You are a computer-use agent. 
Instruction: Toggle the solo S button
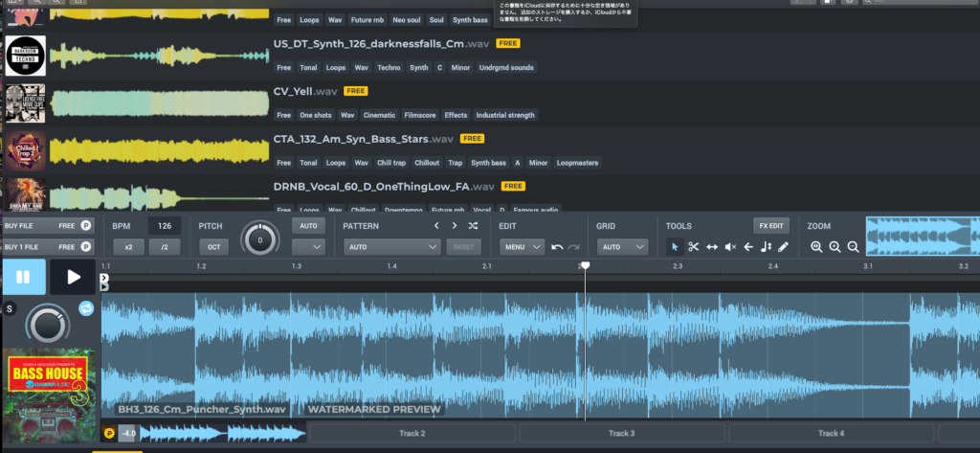pyautogui.click(x=11, y=308)
